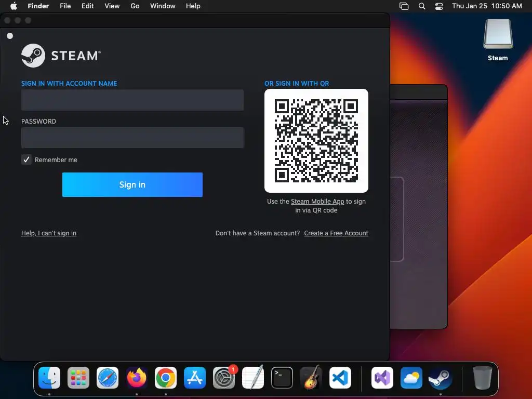
Task: Open Launchpad in the dock
Action: click(78, 378)
